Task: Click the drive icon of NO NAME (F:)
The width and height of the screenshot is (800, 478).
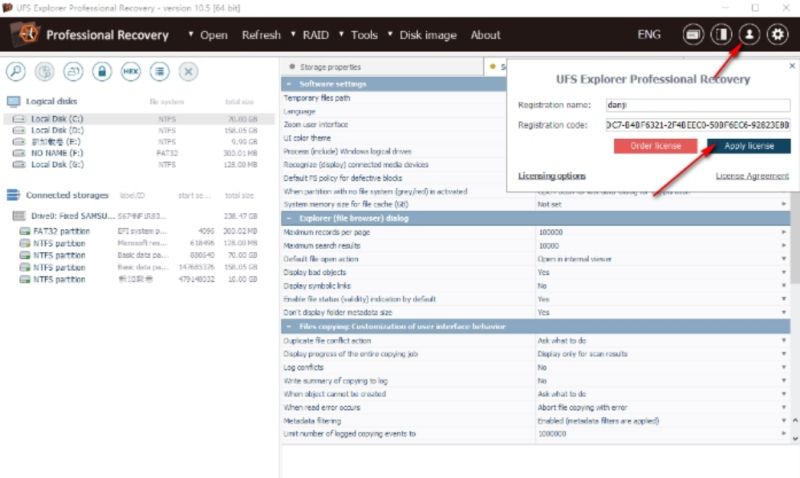Action: [x=19, y=153]
